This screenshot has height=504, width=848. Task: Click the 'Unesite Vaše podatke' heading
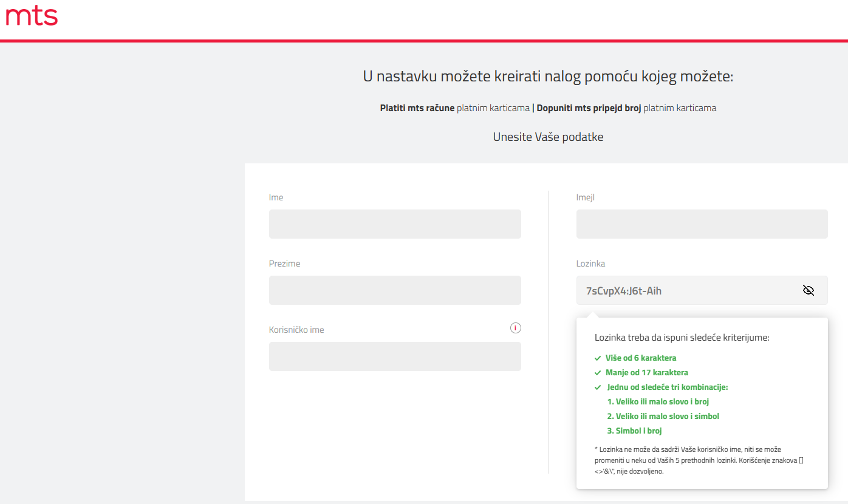point(548,137)
